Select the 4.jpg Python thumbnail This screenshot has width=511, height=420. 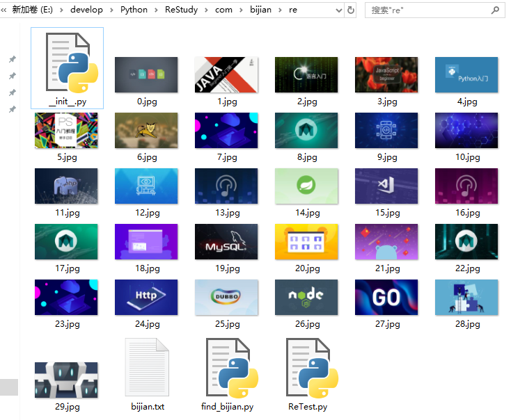[466, 75]
